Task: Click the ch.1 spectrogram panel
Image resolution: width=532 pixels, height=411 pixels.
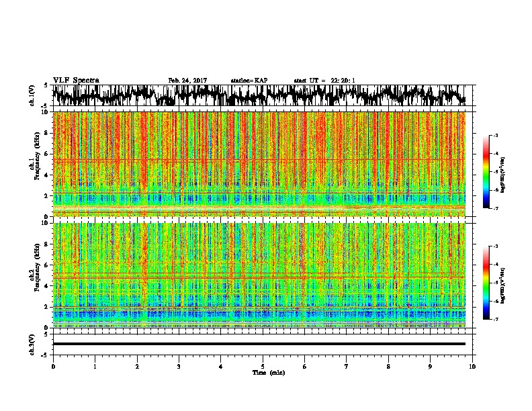Action: (x=259, y=164)
